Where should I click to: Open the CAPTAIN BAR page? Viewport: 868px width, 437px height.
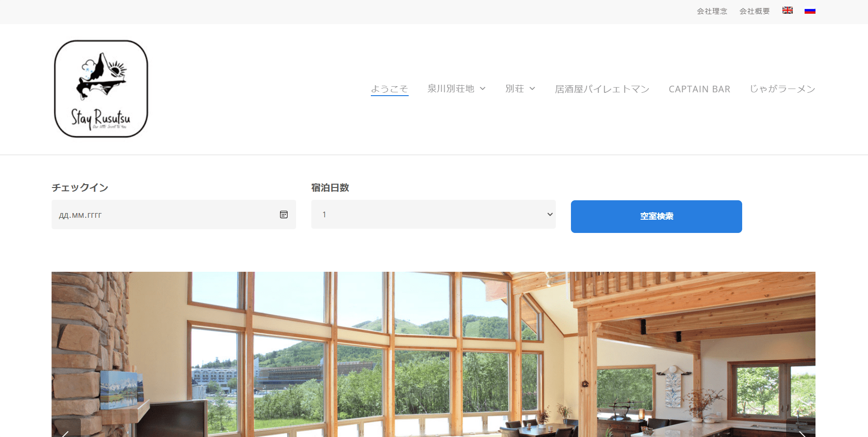click(699, 89)
